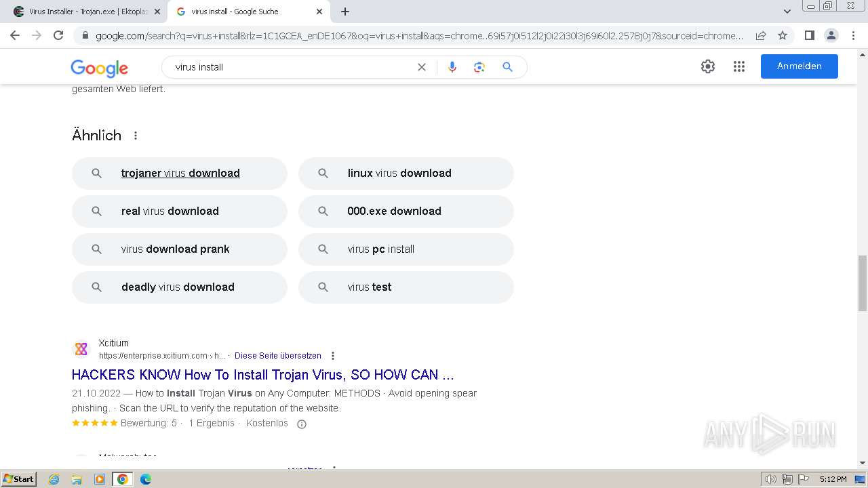The height and width of the screenshot is (488, 868).
Task: Open Google Lens image search icon
Action: [x=479, y=67]
